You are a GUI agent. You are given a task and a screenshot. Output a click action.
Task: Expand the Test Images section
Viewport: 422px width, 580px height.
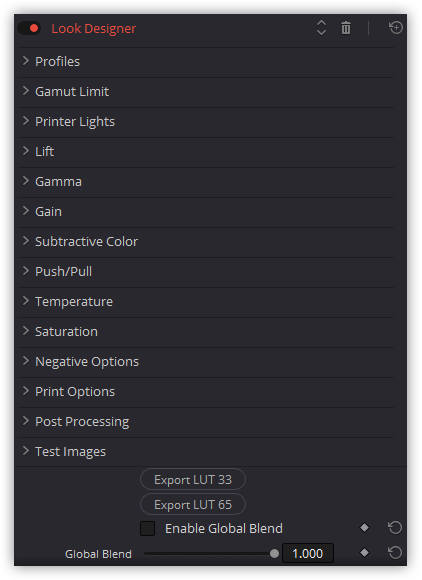[x=206, y=452]
